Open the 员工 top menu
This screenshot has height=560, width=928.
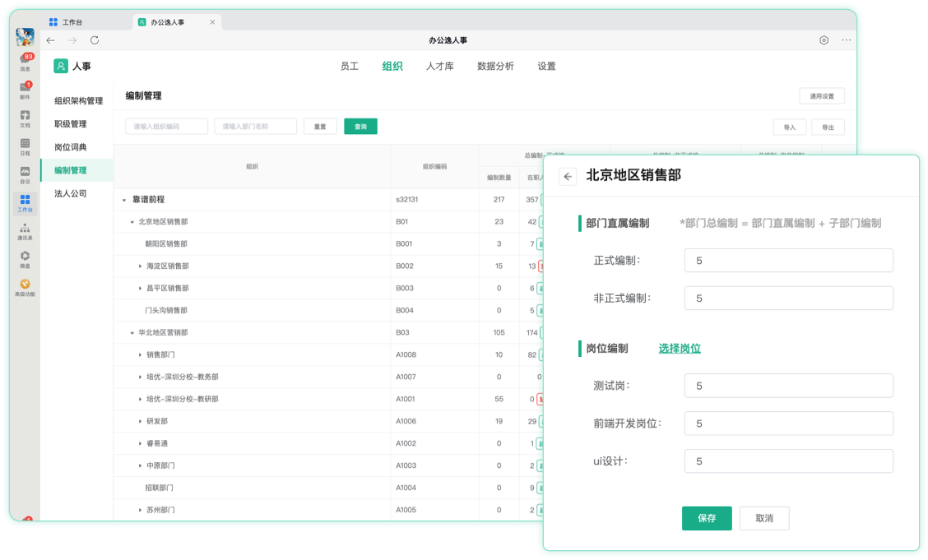(x=349, y=67)
